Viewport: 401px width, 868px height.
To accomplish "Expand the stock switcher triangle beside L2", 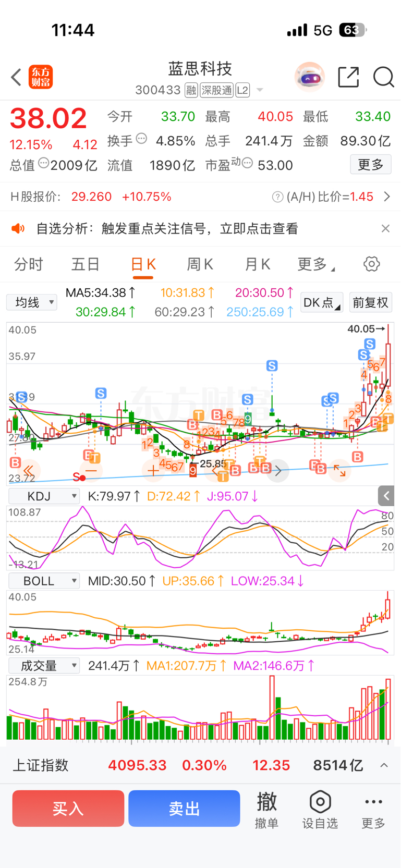I will [x=260, y=90].
